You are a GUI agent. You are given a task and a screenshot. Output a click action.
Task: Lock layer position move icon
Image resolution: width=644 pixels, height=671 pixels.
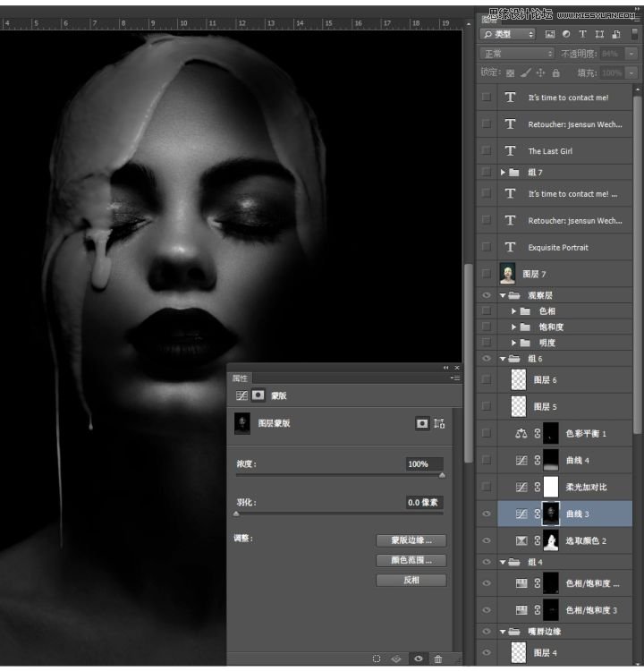(541, 73)
